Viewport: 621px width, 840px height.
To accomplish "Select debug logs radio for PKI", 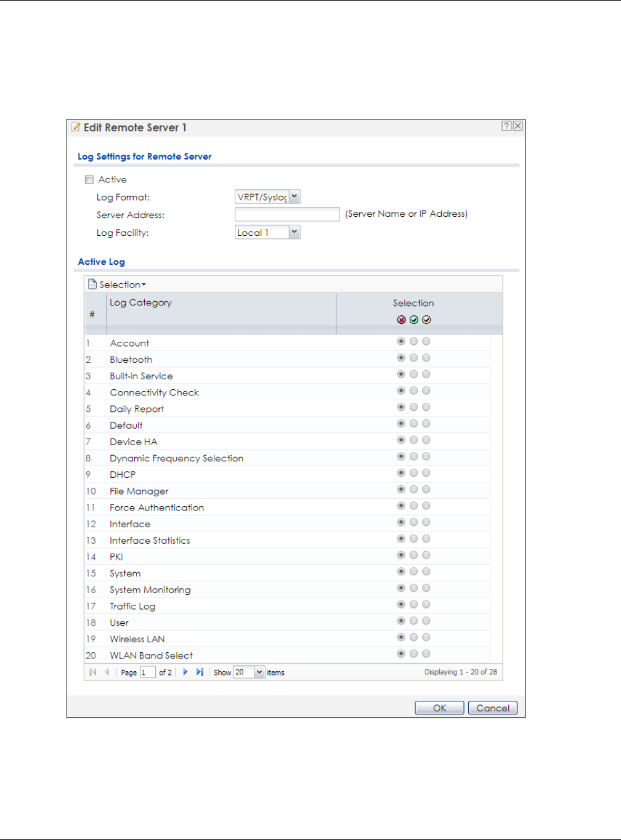I will pyautogui.click(x=426, y=555).
